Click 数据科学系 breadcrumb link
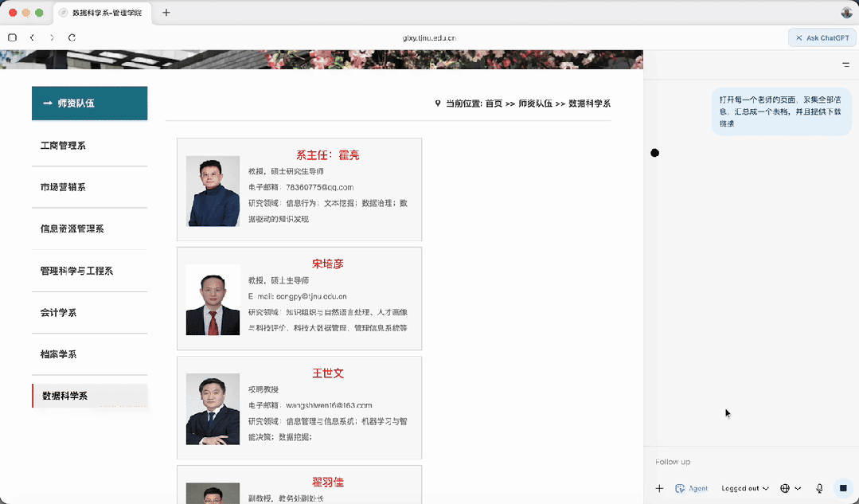The width and height of the screenshot is (859, 504). point(589,103)
